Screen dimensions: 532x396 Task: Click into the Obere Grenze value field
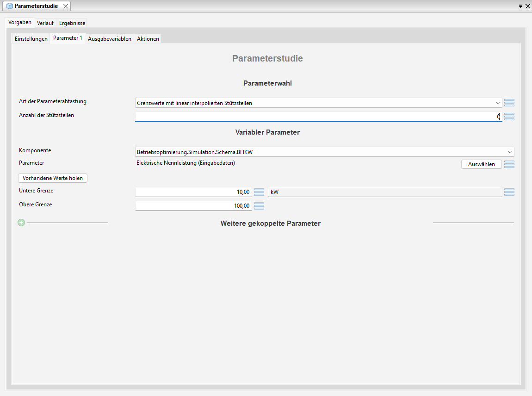coord(193,206)
